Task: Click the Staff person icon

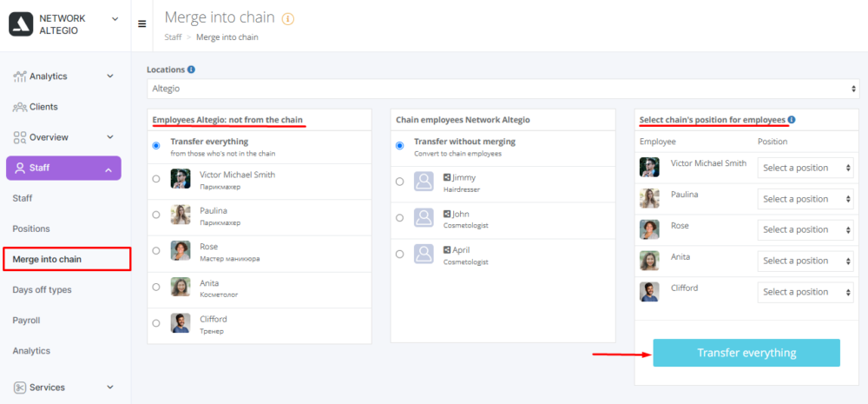Action: [21, 168]
